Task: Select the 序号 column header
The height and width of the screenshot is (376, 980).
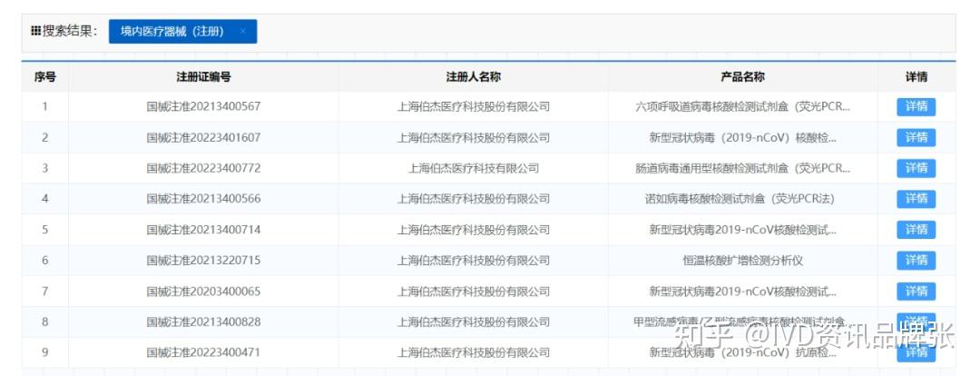Action: point(45,77)
